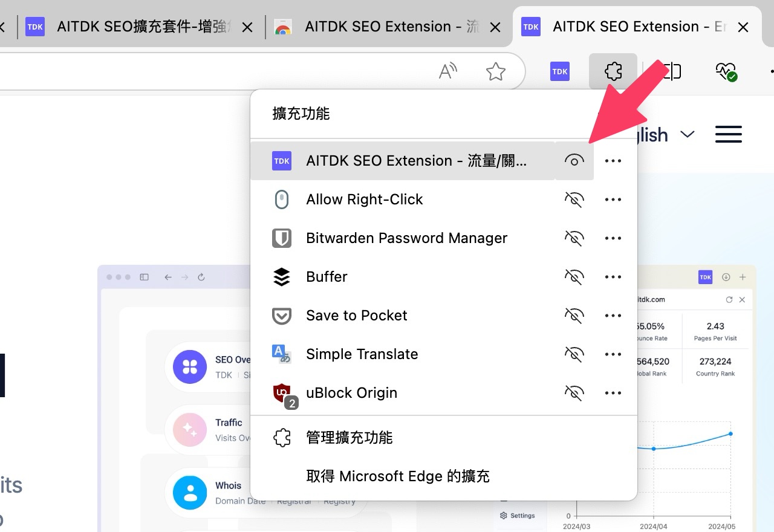Screen dimensions: 774x532
Task: Click 取得 Microsoft Edge 的擴充 link
Action: click(444, 476)
